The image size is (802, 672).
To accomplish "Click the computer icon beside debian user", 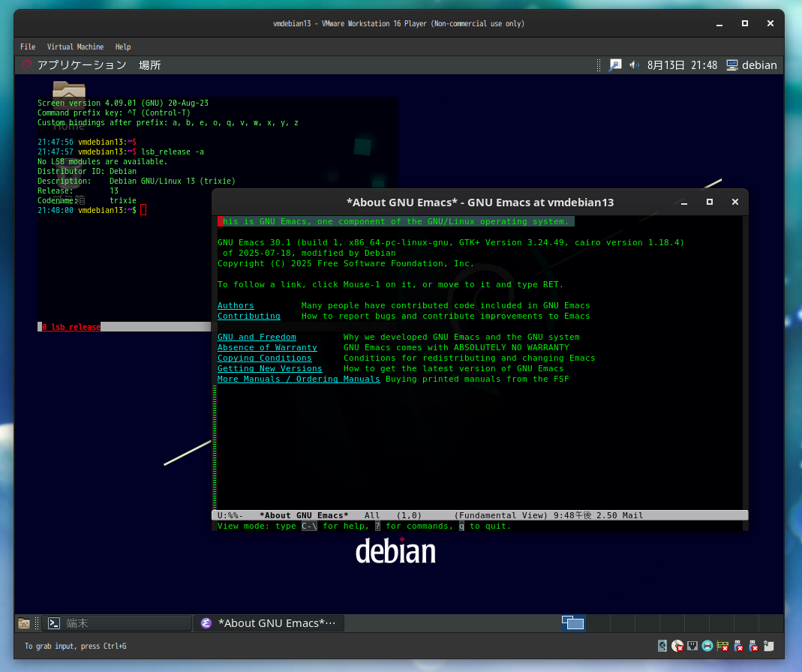I will [732, 65].
